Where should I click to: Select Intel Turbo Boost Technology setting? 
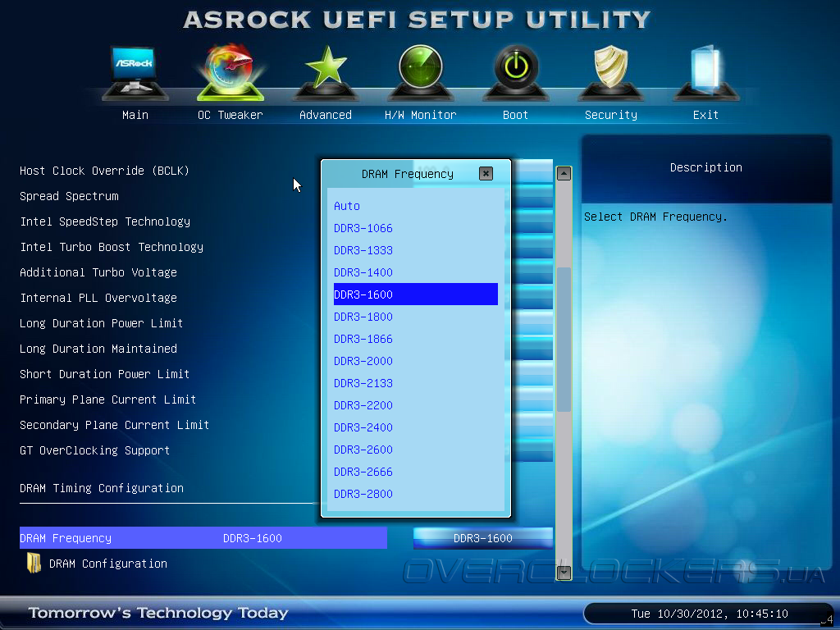click(x=112, y=247)
